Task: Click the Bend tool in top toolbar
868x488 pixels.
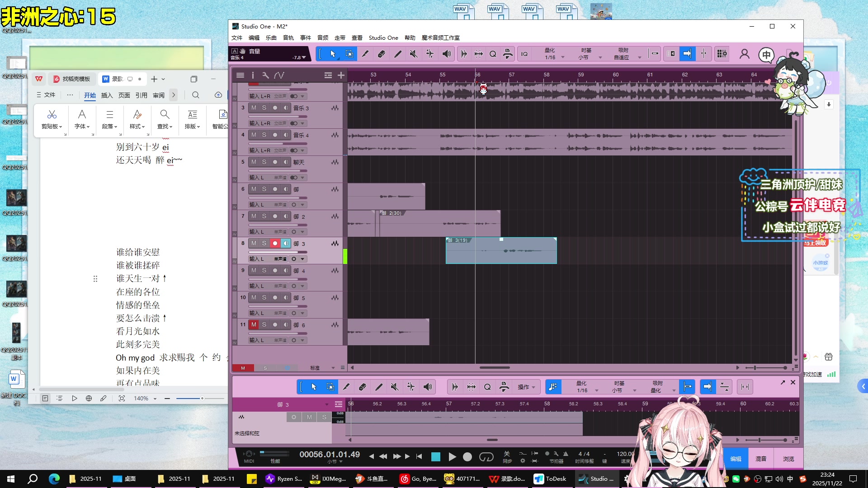Action: (429, 54)
